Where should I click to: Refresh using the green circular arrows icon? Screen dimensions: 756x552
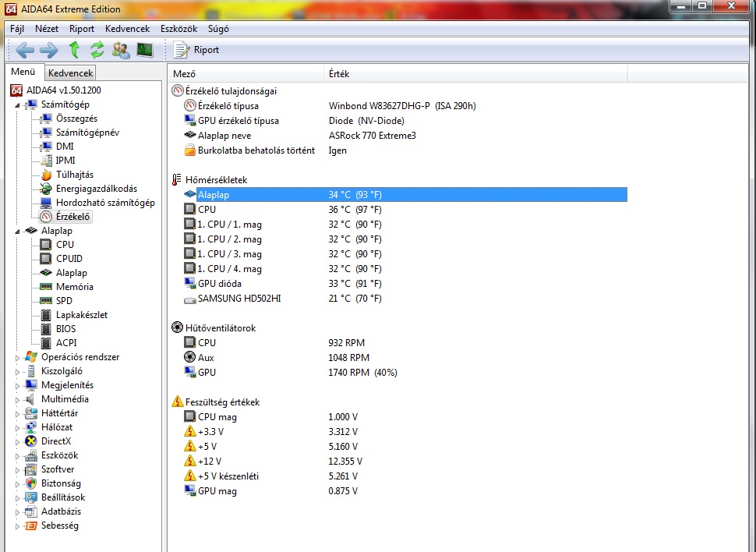click(x=97, y=50)
